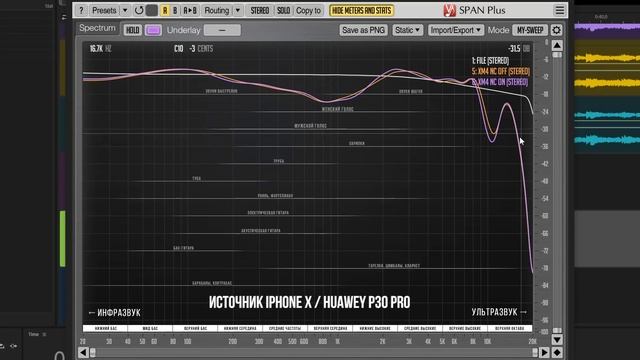Click the dB scale scroll down arrow
This screenshot has height=360, width=640.
coord(557,340)
